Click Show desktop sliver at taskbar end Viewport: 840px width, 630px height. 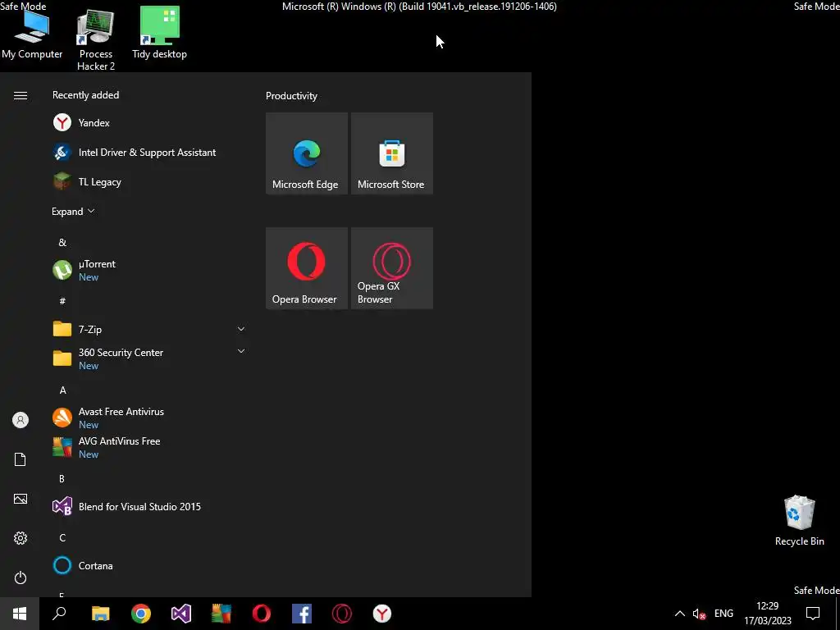tap(838, 614)
